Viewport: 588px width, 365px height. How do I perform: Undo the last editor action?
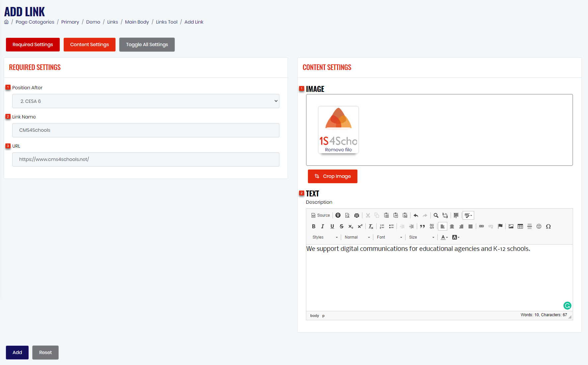(x=416, y=215)
